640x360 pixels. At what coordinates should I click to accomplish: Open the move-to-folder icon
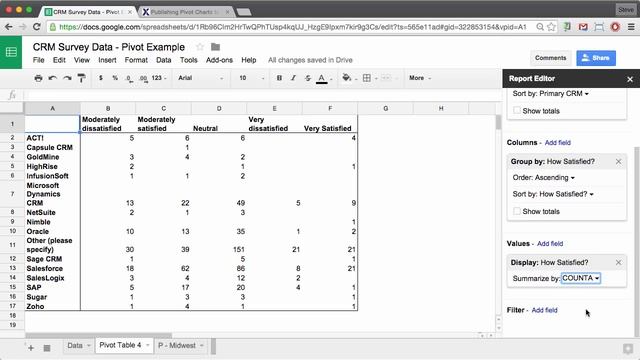[216, 47]
